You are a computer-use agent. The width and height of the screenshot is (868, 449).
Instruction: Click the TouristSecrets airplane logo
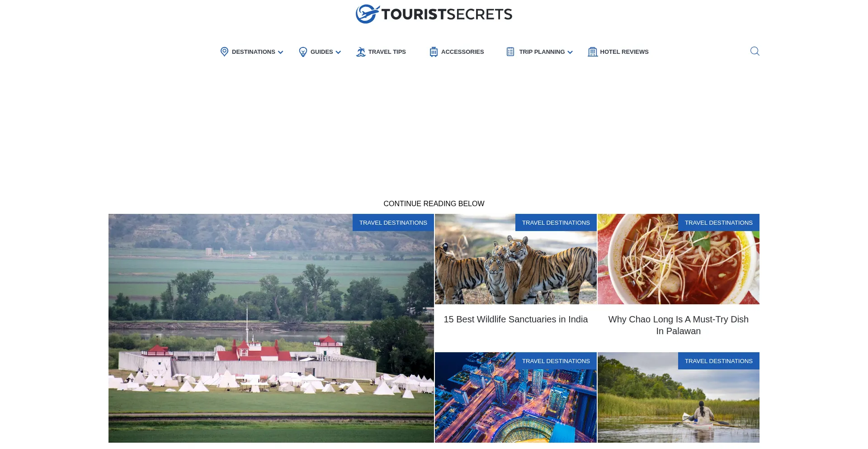coord(367,14)
